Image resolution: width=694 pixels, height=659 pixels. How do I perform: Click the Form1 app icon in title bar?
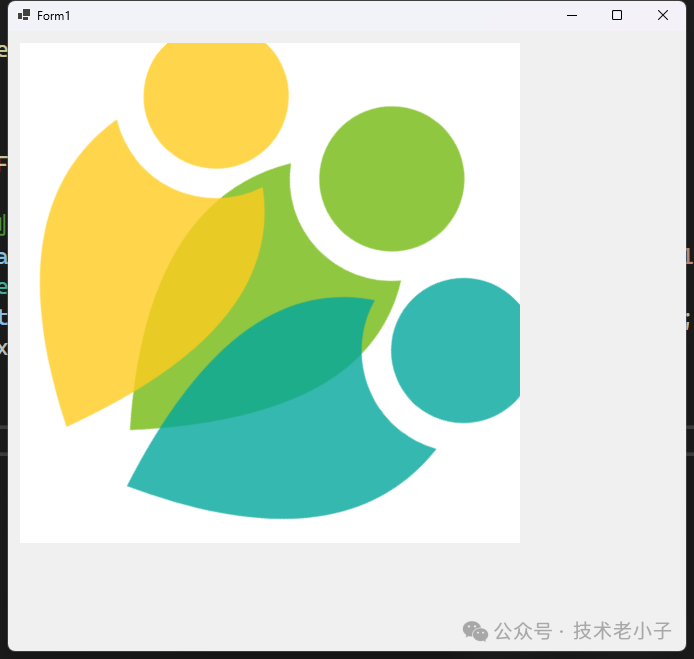click(24, 15)
